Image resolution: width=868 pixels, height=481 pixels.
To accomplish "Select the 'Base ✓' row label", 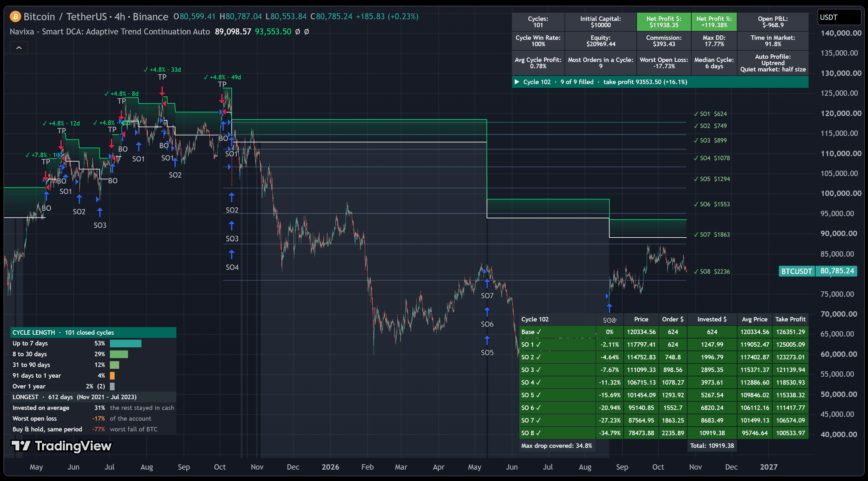I will tap(531, 332).
